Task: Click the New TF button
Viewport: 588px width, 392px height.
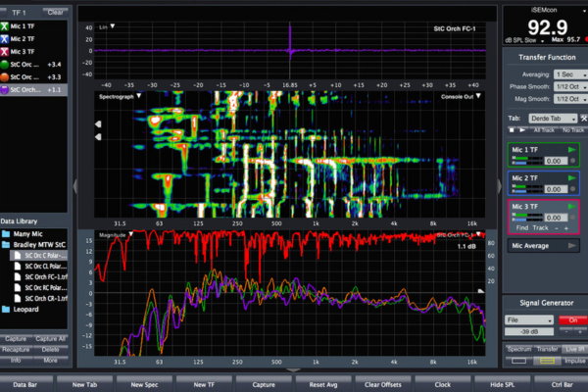Action: click(x=204, y=384)
